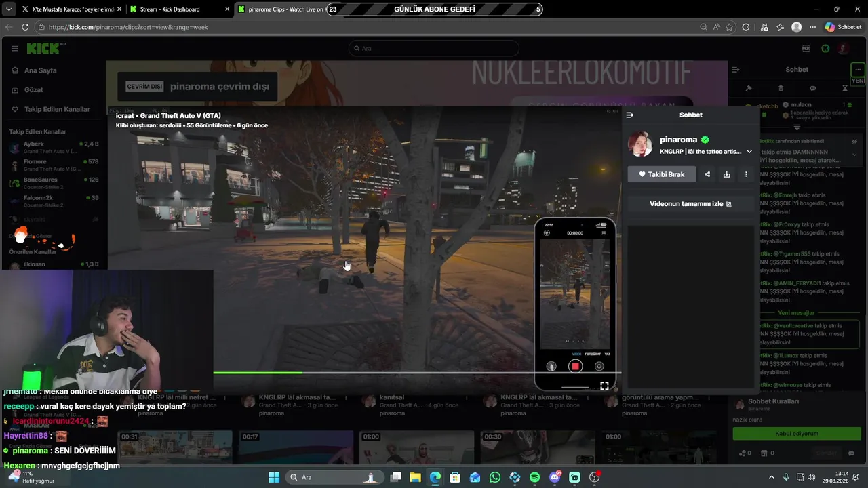Unpin the BotRix pinned message
This screenshot has height=488, width=868.
tap(854, 142)
